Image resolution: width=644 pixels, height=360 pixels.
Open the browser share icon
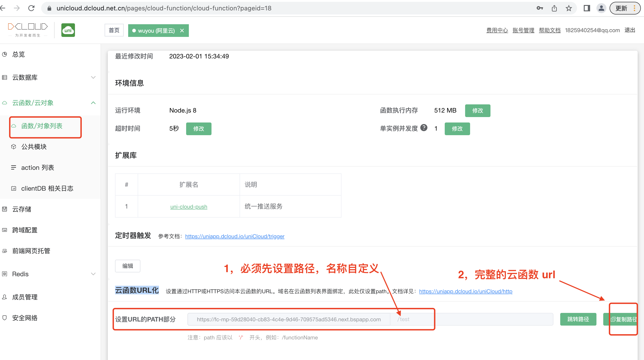point(554,8)
